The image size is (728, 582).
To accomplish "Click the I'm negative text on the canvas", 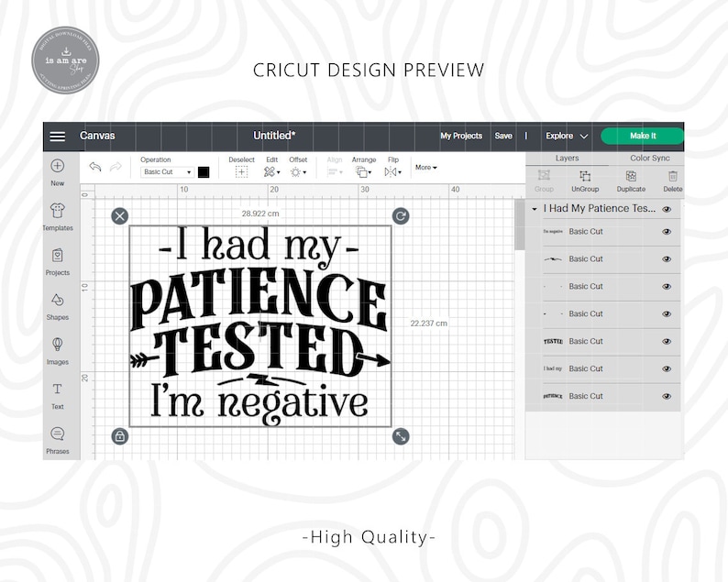I will coord(260,403).
